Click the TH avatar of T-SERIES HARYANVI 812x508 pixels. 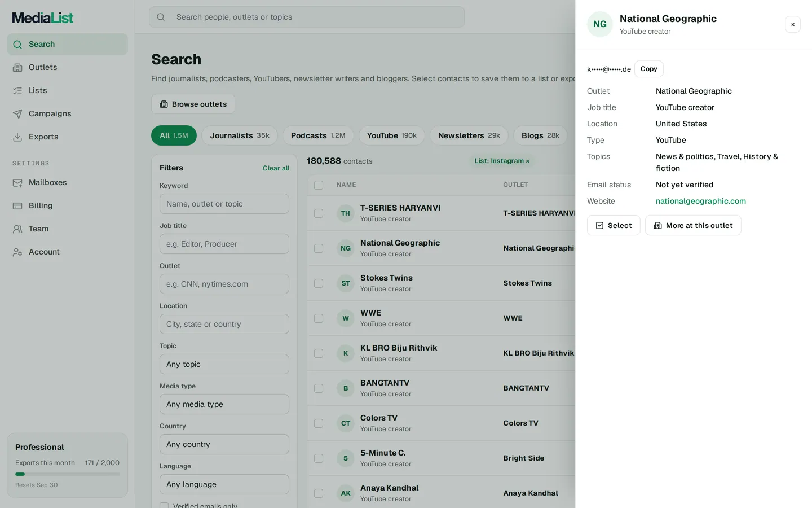pos(346,213)
